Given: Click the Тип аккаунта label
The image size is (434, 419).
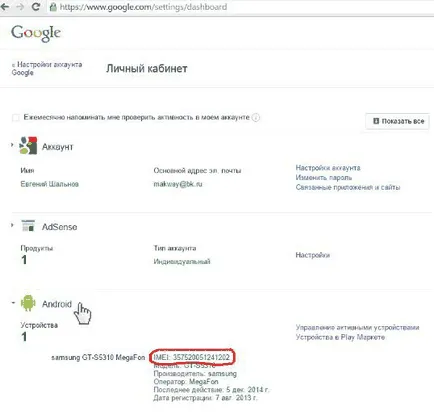Looking at the screenshot, I should coord(175,248).
